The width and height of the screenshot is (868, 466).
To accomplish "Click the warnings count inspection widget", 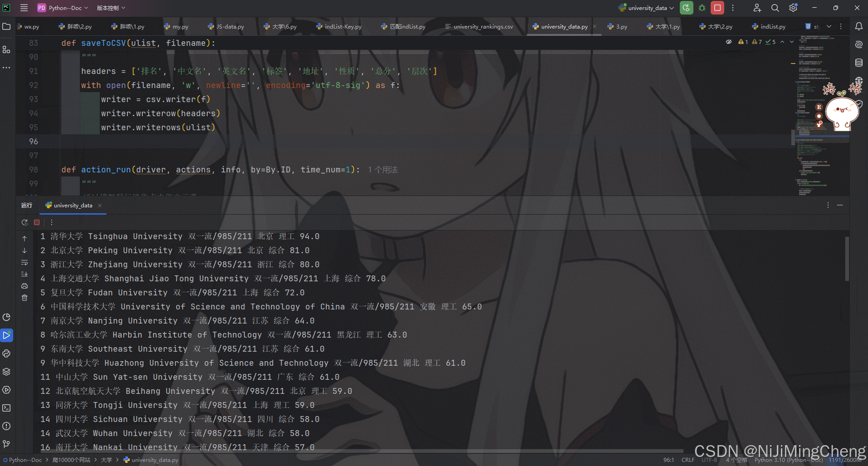I will tap(757, 42).
